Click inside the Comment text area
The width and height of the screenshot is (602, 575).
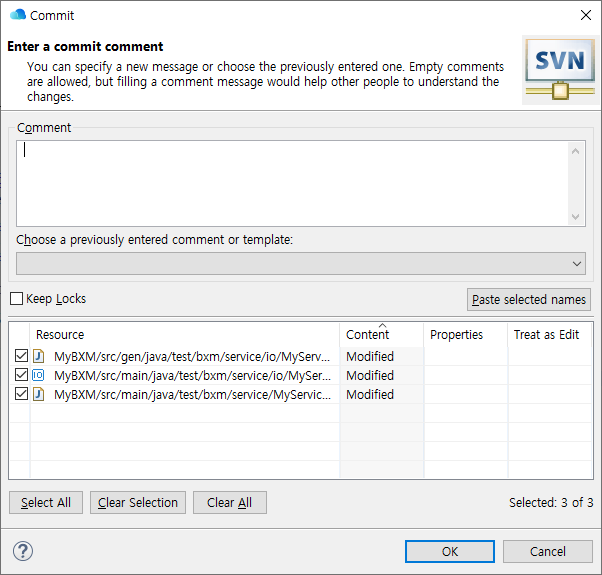click(290, 183)
